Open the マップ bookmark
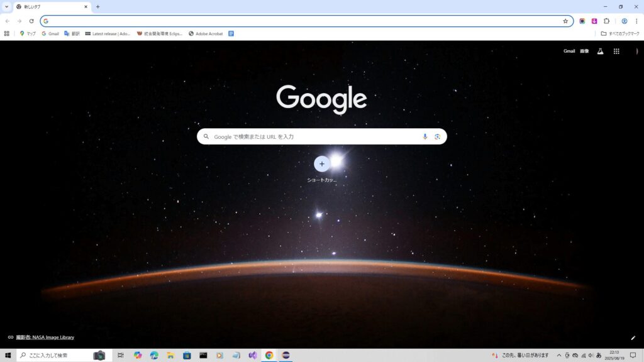 click(x=28, y=34)
